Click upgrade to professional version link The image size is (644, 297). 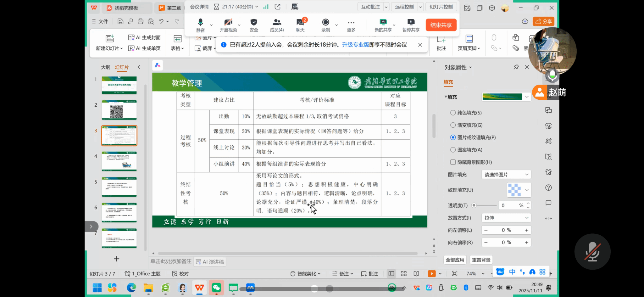click(x=355, y=45)
